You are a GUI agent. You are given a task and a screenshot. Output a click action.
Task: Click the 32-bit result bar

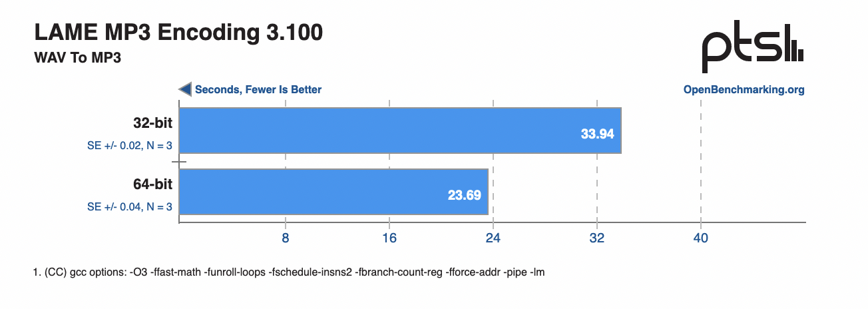399,131
